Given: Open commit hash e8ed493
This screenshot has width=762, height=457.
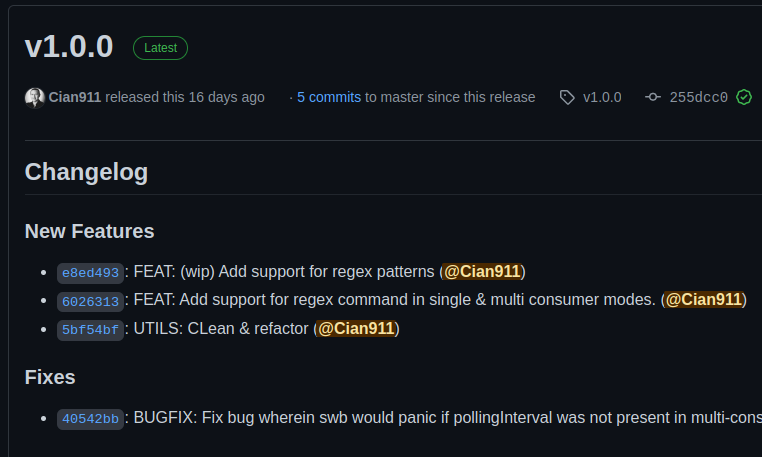Looking at the screenshot, I should click(90, 272).
